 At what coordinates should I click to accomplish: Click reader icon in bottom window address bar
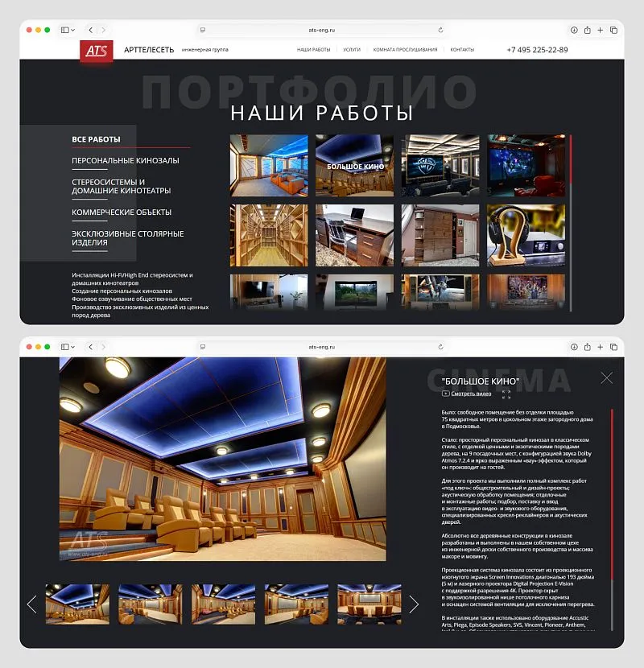(203, 347)
